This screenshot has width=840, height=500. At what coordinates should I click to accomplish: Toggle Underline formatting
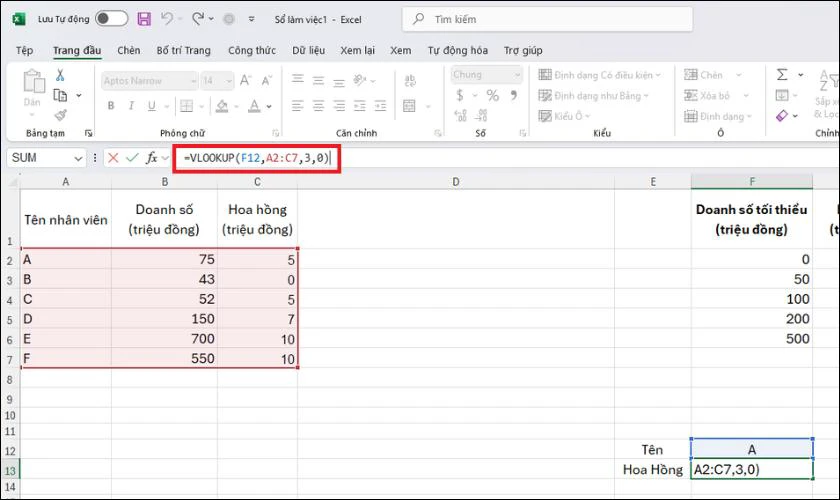(152, 106)
